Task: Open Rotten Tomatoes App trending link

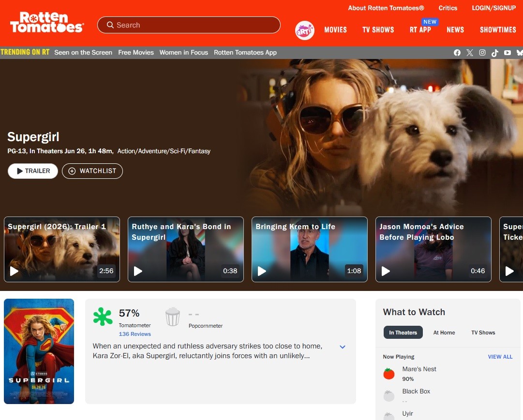Action: [x=245, y=53]
